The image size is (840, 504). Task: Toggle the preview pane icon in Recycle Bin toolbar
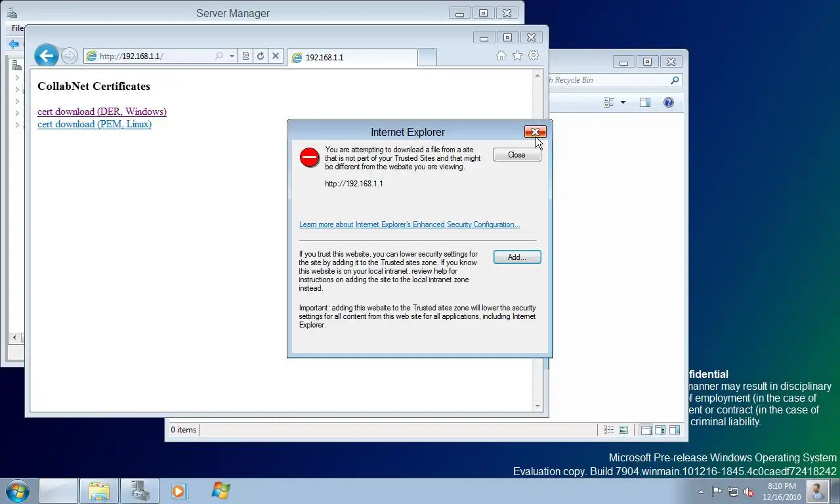pos(645,102)
